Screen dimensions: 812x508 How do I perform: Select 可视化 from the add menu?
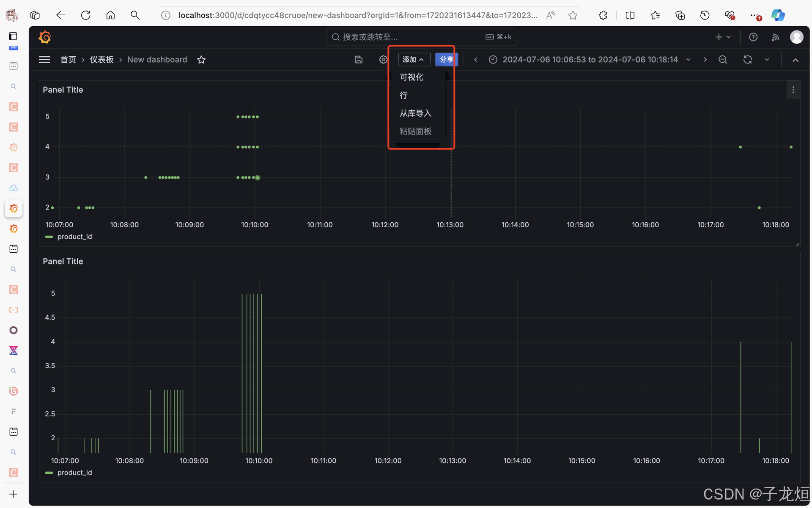(411, 77)
